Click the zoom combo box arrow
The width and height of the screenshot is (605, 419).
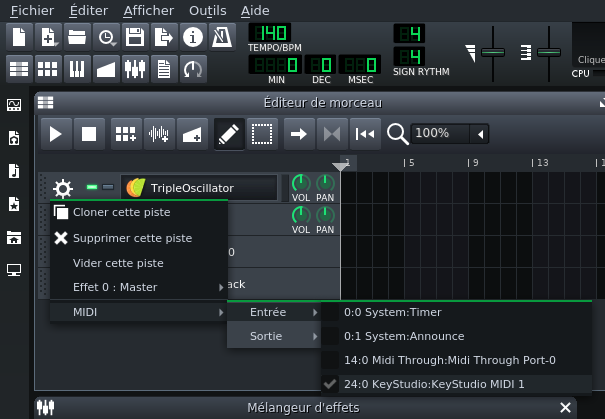pyautogui.click(x=480, y=134)
